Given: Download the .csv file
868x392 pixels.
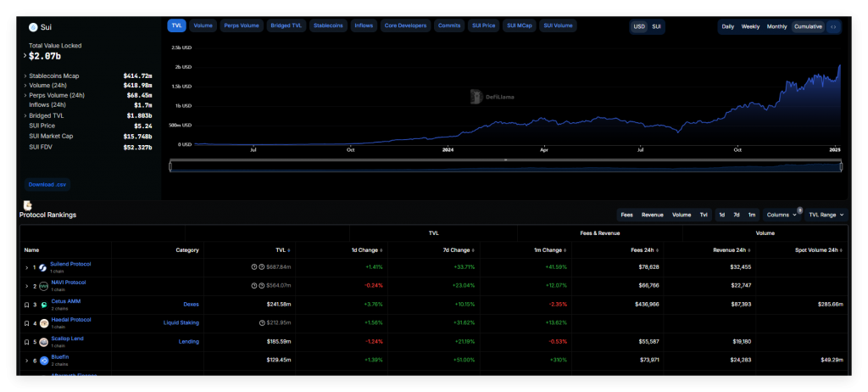Looking at the screenshot, I should pos(47,185).
